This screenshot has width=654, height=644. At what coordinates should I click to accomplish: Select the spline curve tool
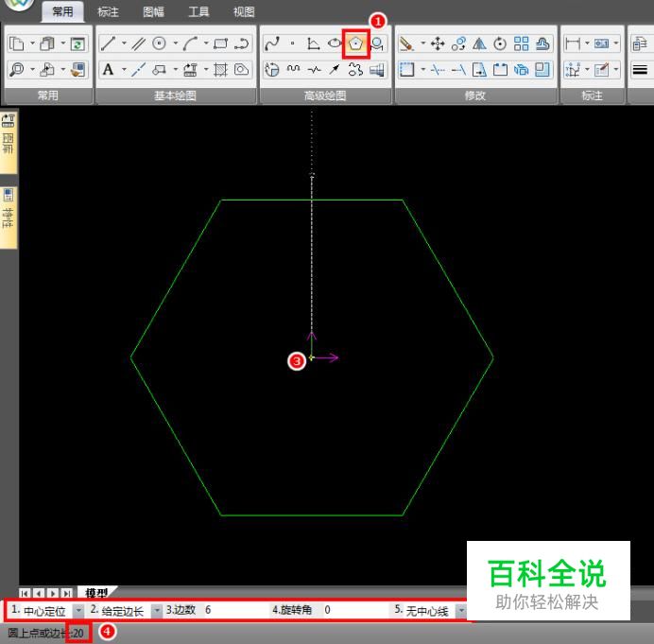[272, 44]
